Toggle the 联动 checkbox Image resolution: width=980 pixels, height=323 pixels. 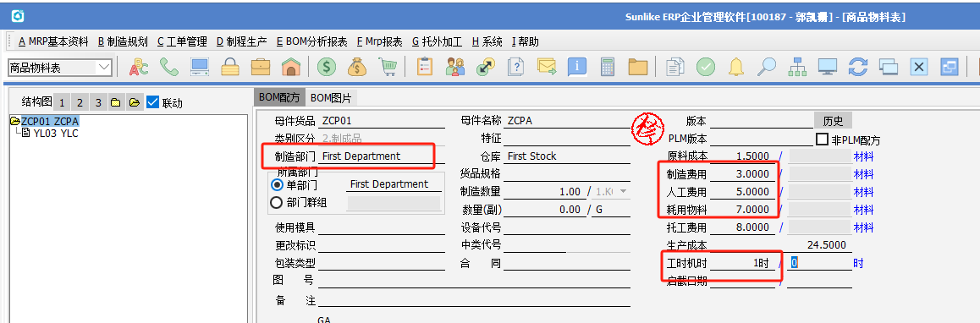(152, 101)
